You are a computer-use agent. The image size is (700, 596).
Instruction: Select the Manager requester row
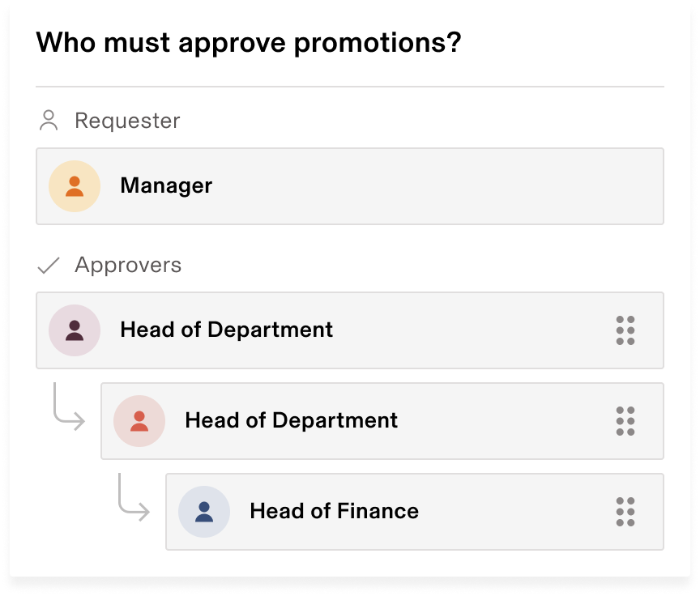click(350, 186)
